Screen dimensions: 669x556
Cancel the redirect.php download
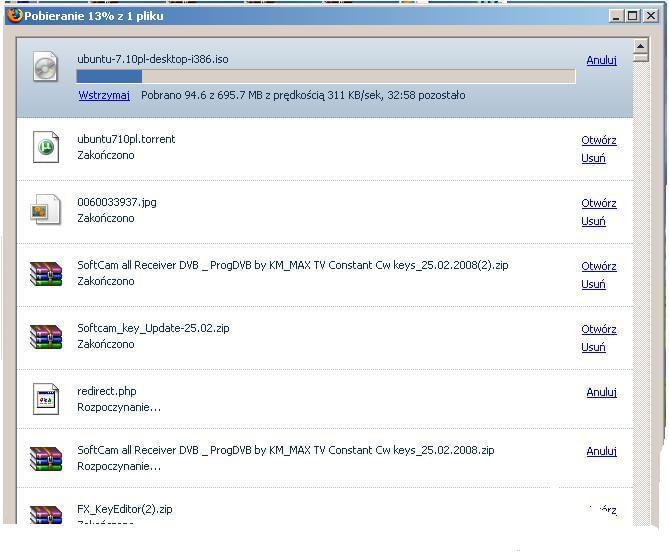click(602, 392)
